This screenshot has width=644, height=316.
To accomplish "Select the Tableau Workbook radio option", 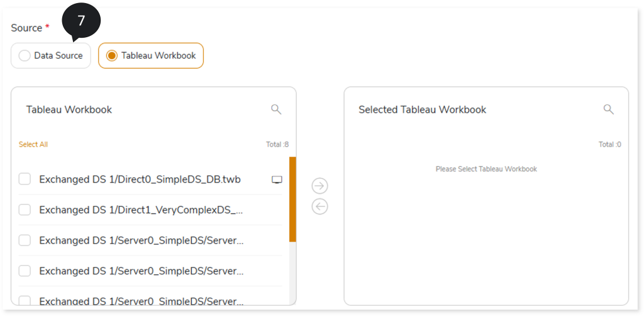I will (151, 55).
